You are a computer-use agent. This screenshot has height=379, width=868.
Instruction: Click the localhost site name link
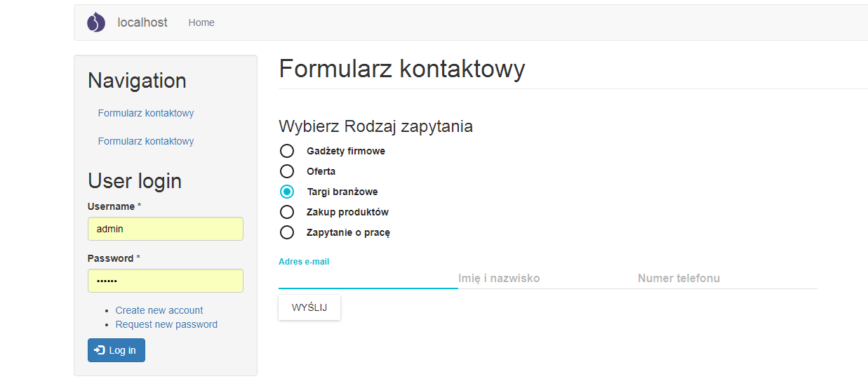[x=142, y=22]
